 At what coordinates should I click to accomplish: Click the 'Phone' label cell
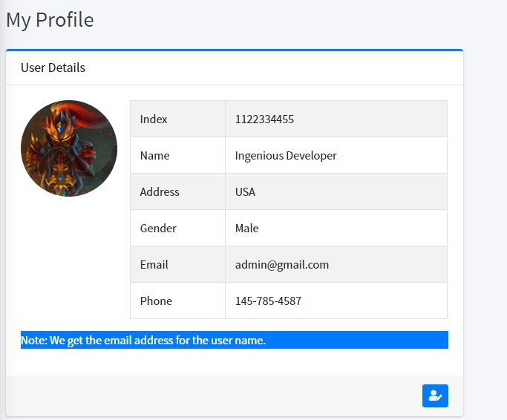[178, 301]
